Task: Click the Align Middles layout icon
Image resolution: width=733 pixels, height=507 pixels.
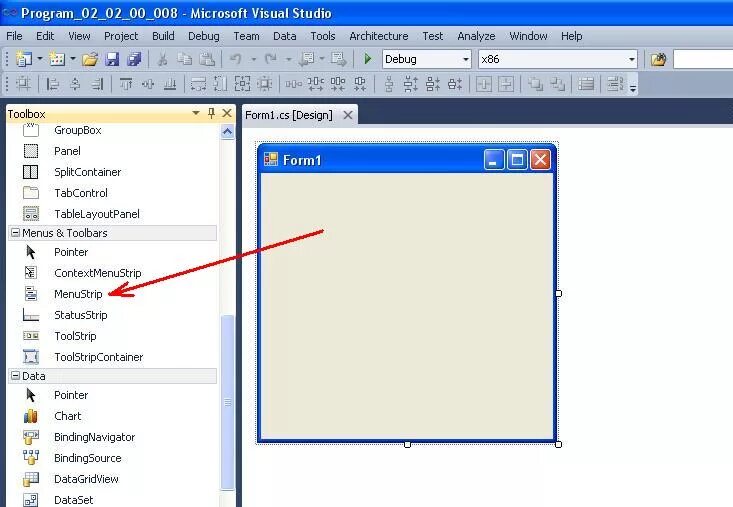Action: coord(148,85)
